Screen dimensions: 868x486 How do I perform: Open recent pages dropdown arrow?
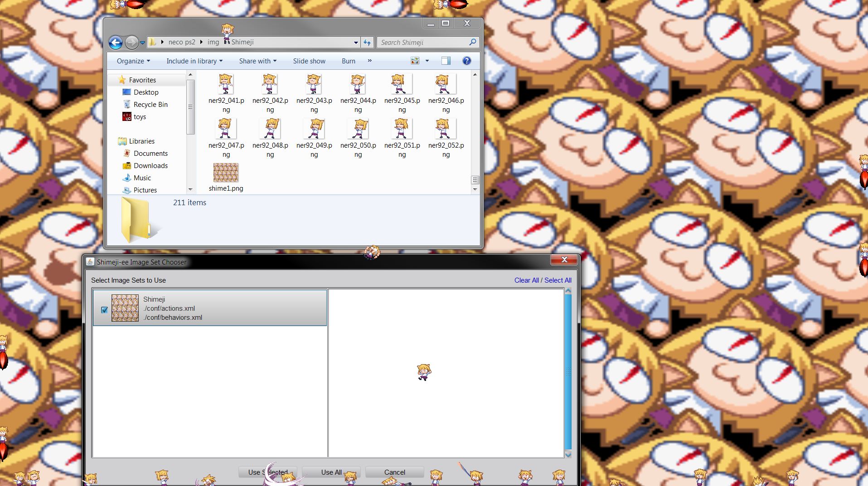142,43
